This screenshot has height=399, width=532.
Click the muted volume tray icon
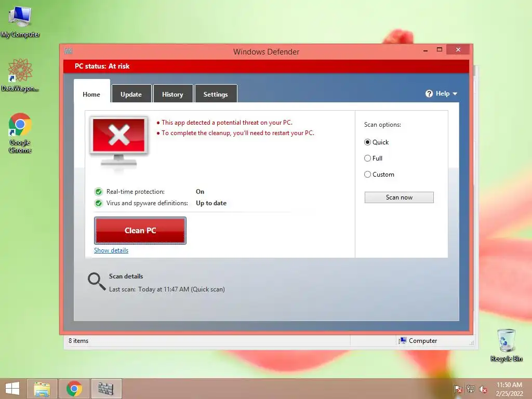click(x=483, y=389)
